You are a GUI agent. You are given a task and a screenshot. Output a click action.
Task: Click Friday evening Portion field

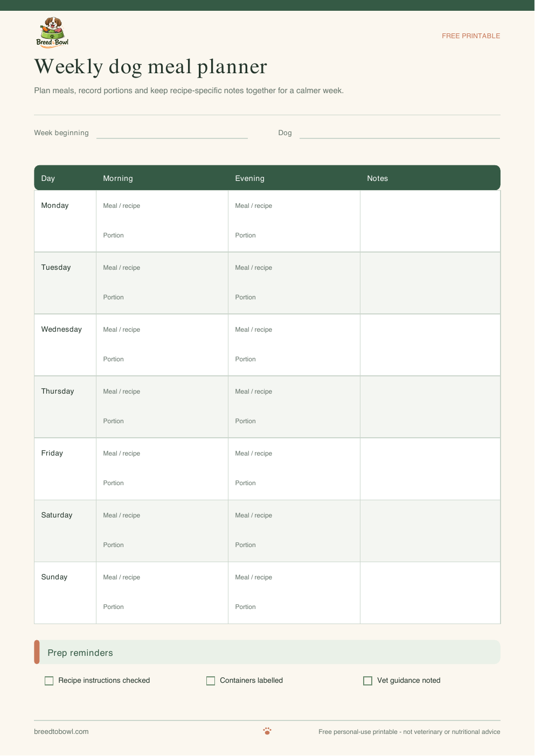pyautogui.click(x=245, y=483)
